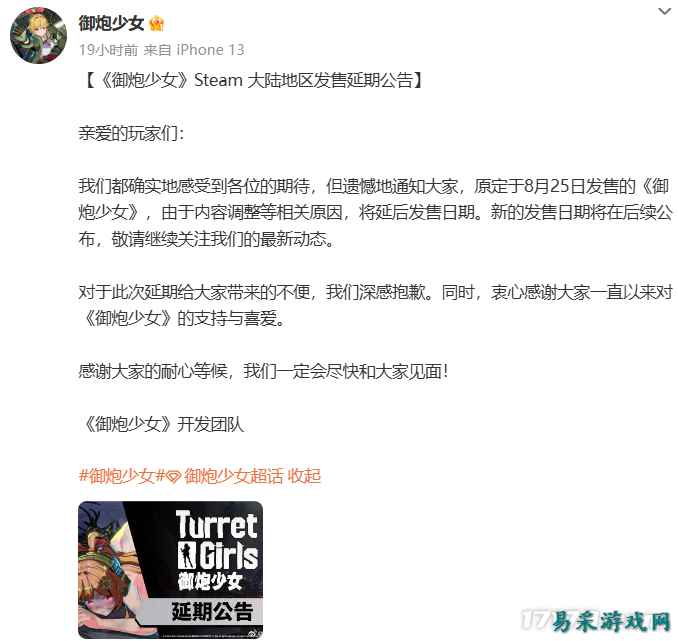Click the 感谢大家的耐心等候 closing sentence
This screenshot has width=678, height=641.
point(153,372)
